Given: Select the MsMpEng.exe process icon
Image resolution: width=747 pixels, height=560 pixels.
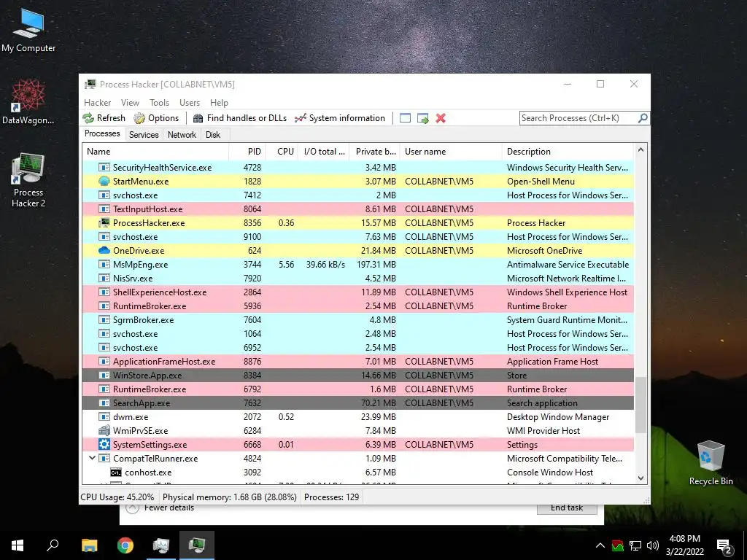Looking at the screenshot, I should coord(104,264).
